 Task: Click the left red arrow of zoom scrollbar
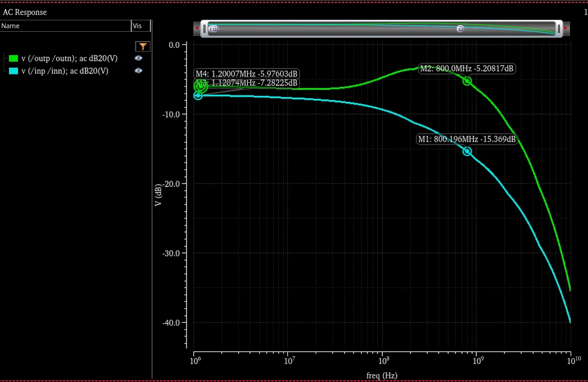click(197, 28)
